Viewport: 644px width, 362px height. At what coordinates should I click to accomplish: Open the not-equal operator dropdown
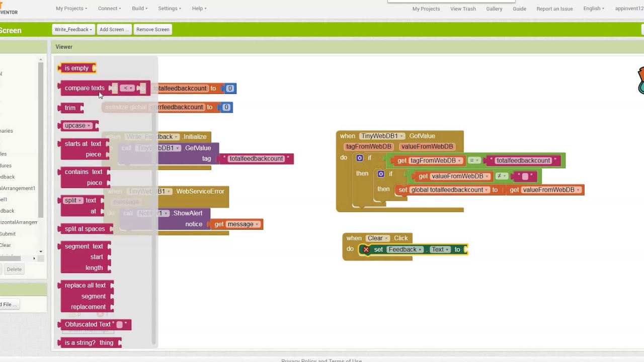[502, 176]
